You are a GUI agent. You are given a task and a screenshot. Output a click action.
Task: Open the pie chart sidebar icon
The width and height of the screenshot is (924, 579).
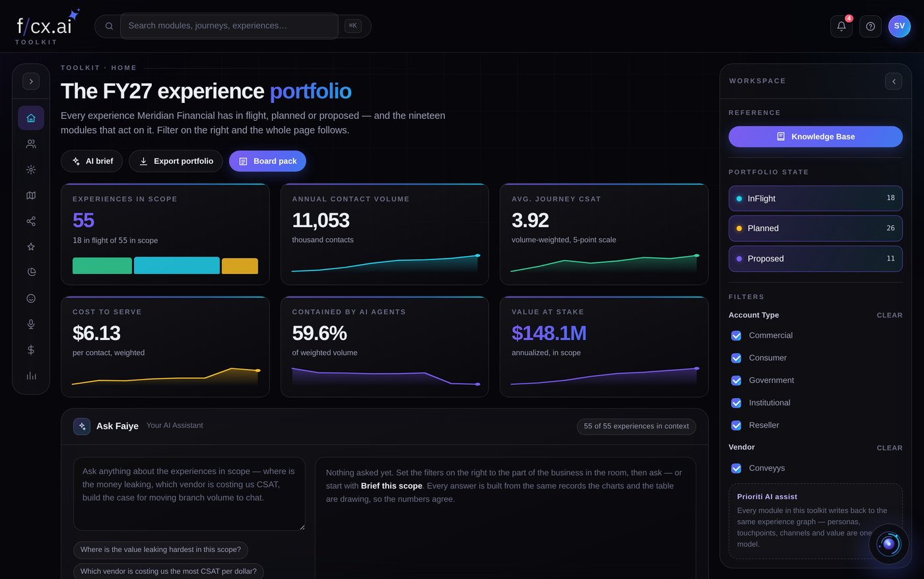pyautogui.click(x=31, y=272)
